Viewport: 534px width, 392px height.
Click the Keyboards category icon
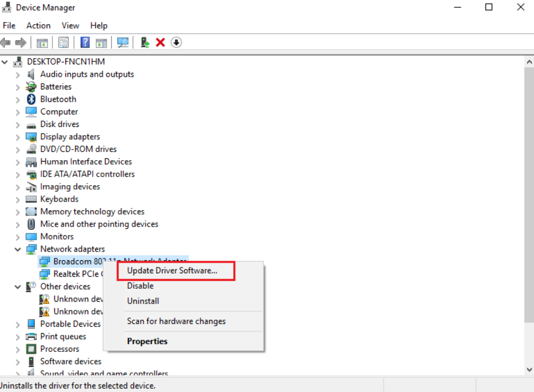[31, 199]
